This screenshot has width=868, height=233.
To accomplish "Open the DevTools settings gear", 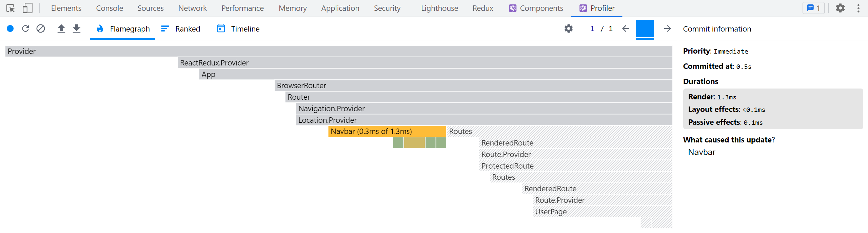I will coord(840,8).
